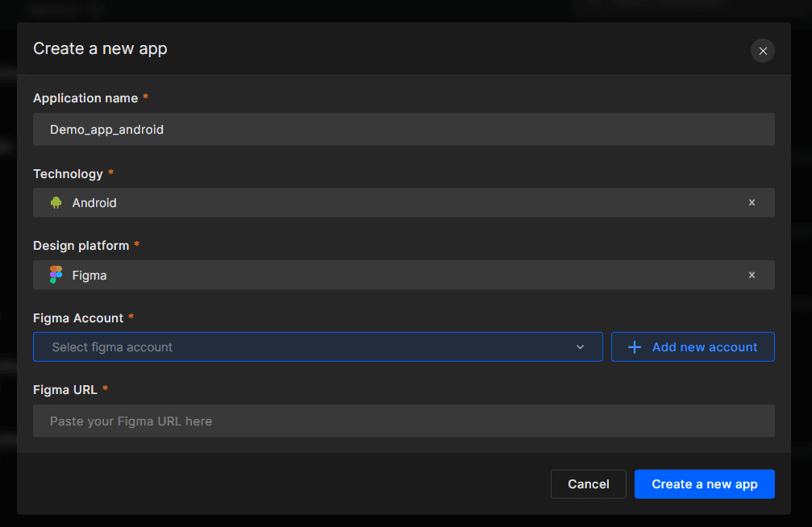Clear the Figma design platform selection
812x527 pixels.
pyautogui.click(x=752, y=275)
